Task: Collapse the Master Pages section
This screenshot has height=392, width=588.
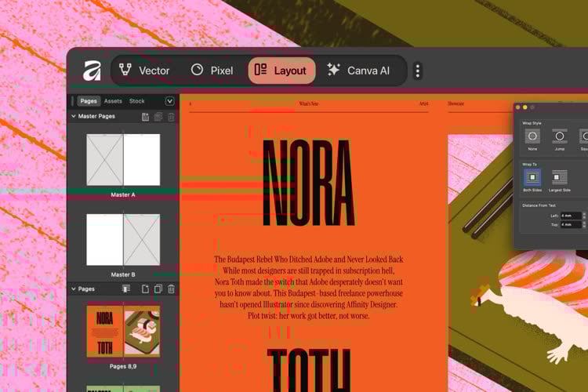Action: (x=74, y=117)
